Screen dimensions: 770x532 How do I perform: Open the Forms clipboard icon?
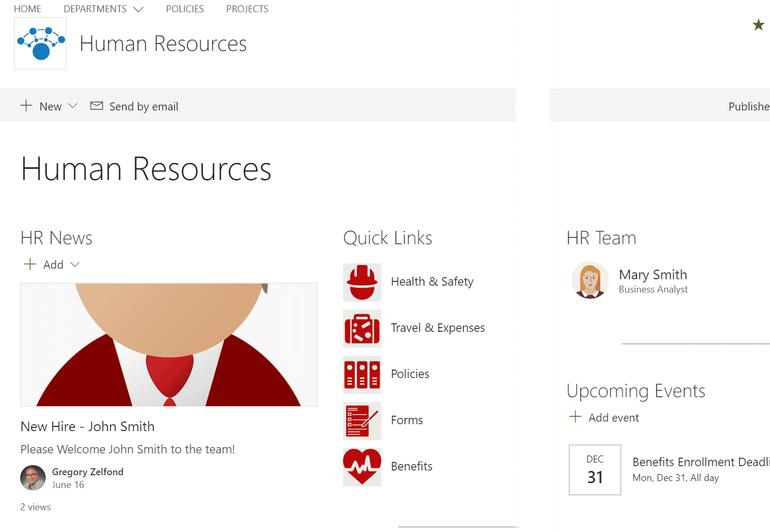click(362, 421)
